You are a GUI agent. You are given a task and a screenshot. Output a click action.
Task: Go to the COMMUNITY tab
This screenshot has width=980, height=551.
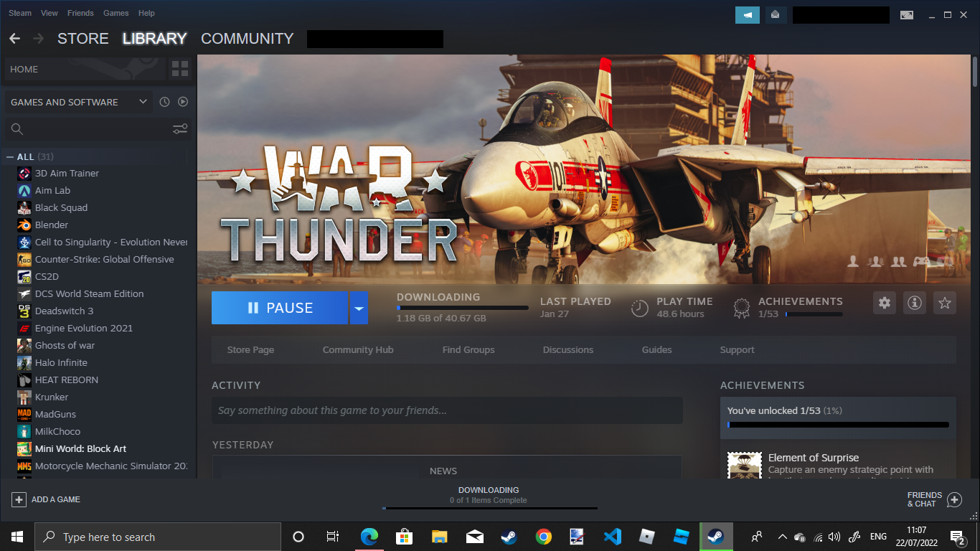248,39
